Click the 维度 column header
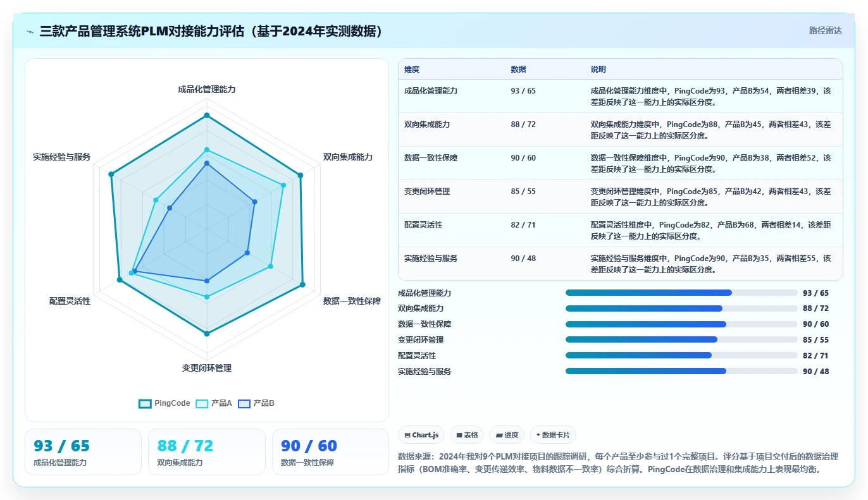The height and width of the screenshot is (500, 868). click(412, 70)
